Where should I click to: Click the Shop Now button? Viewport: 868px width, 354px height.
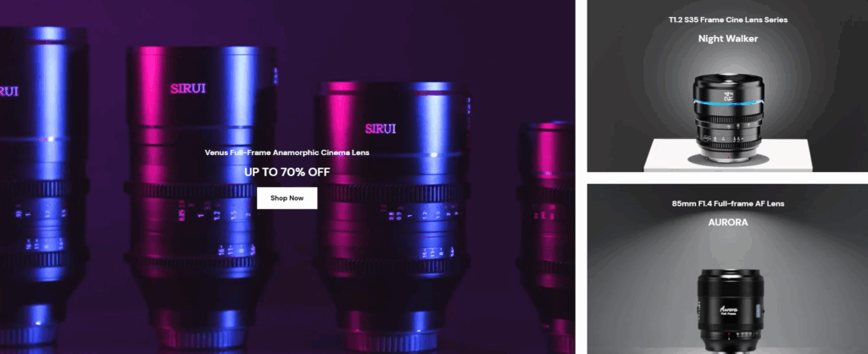[287, 198]
